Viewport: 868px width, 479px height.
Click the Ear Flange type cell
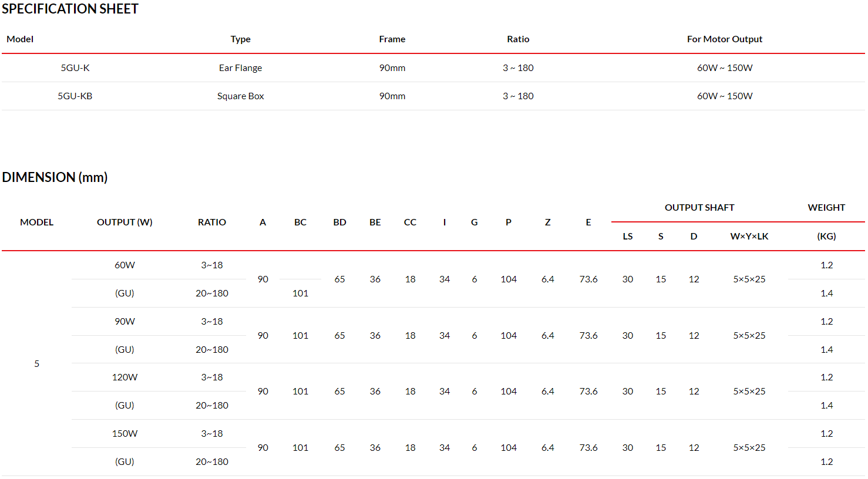pos(240,68)
